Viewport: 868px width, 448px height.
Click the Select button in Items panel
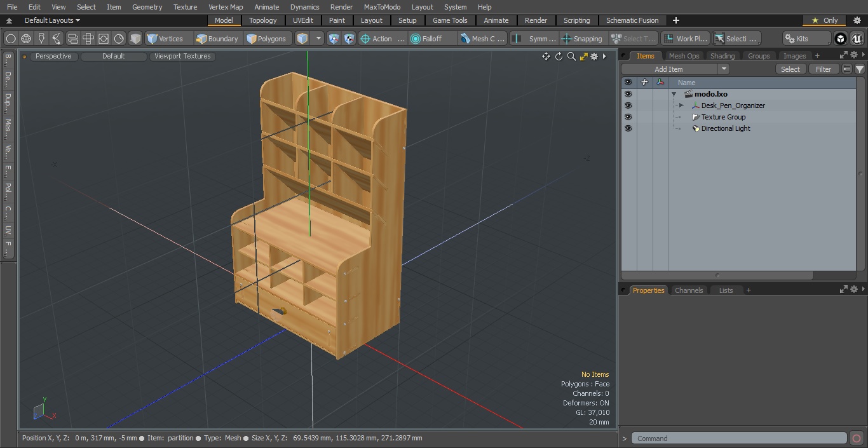[790, 69]
